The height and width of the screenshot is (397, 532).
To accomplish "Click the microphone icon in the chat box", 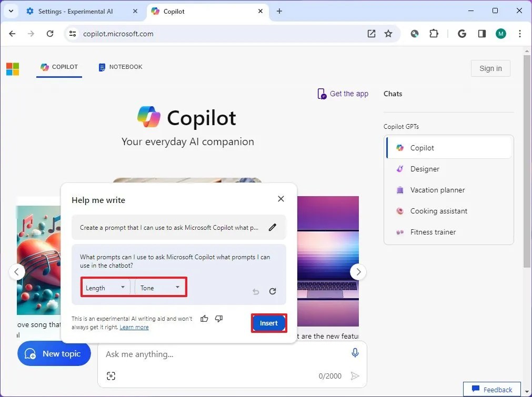I will pos(355,353).
